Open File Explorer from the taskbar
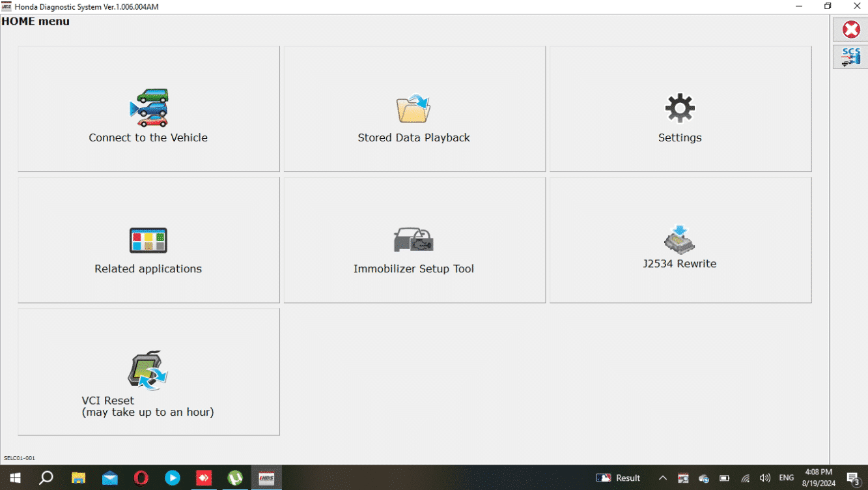Image resolution: width=868 pixels, height=490 pixels. click(x=78, y=478)
